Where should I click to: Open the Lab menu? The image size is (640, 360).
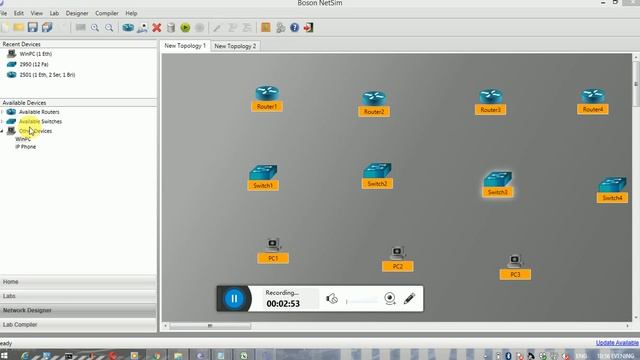tap(54, 13)
